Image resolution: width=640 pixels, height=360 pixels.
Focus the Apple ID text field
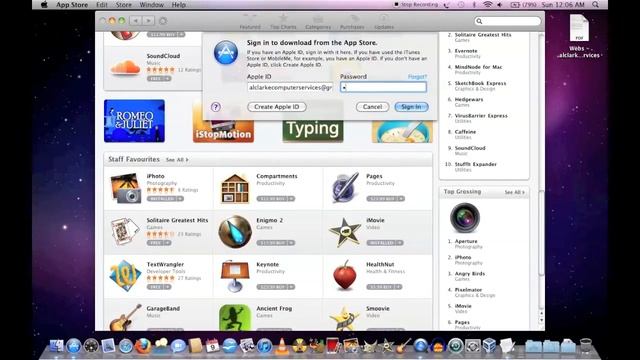pyautogui.click(x=290, y=87)
